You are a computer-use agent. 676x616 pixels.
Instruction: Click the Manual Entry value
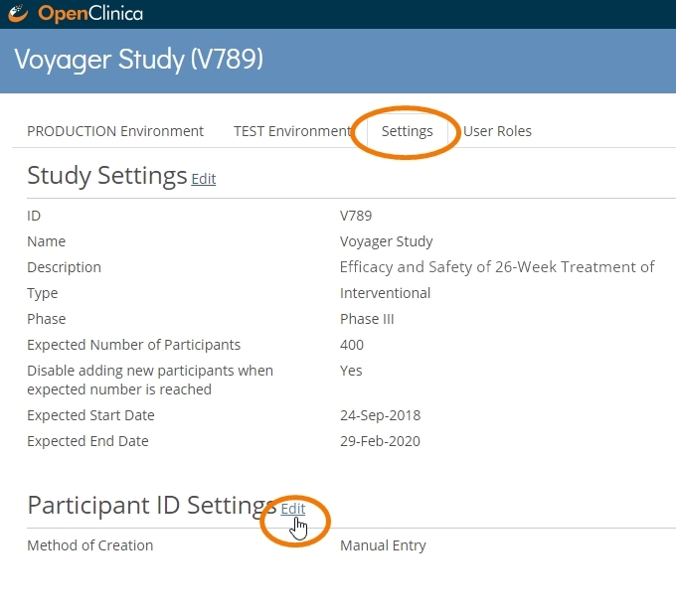383,545
